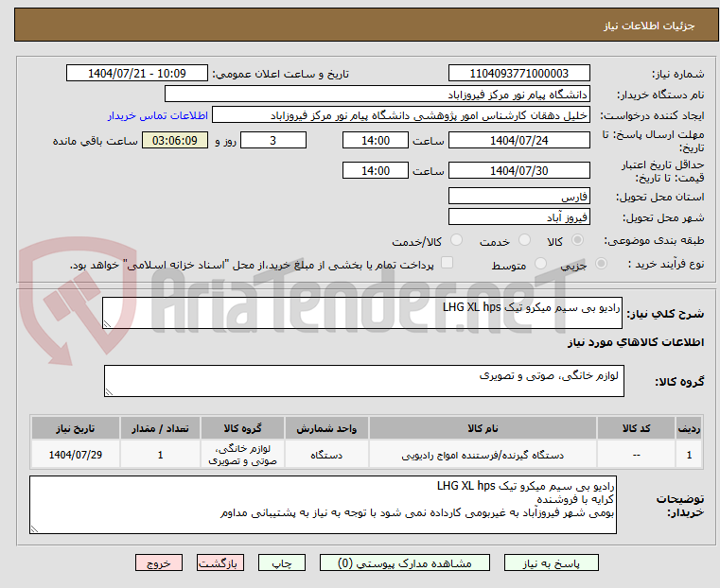Screen dimensions: 720x588
Task: Open اطلاعات تماس خریدار link
Action: coord(158,115)
